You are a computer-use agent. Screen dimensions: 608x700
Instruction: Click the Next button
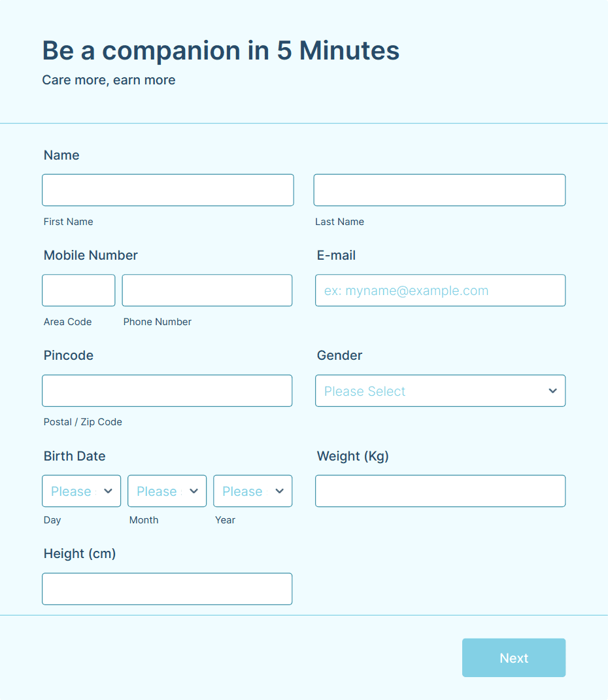(x=514, y=657)
